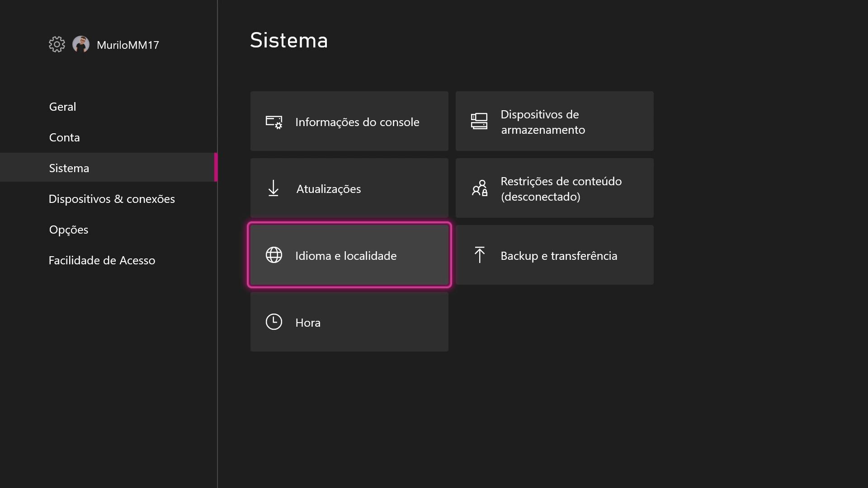Open the Geral settings section
868x488 pixels.
63,107
